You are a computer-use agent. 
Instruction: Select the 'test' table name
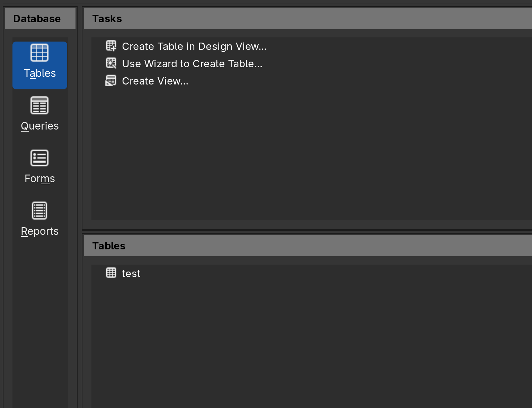(x=131, y=274)
